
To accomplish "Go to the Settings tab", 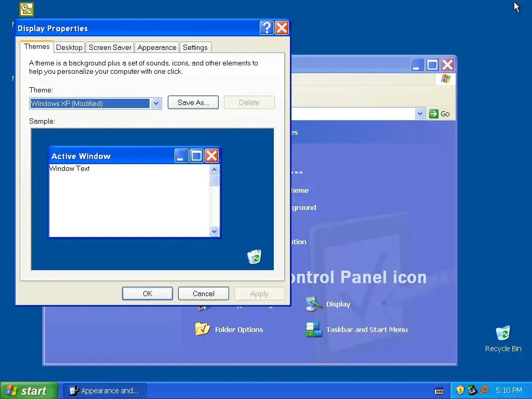I will click(195, 47).
